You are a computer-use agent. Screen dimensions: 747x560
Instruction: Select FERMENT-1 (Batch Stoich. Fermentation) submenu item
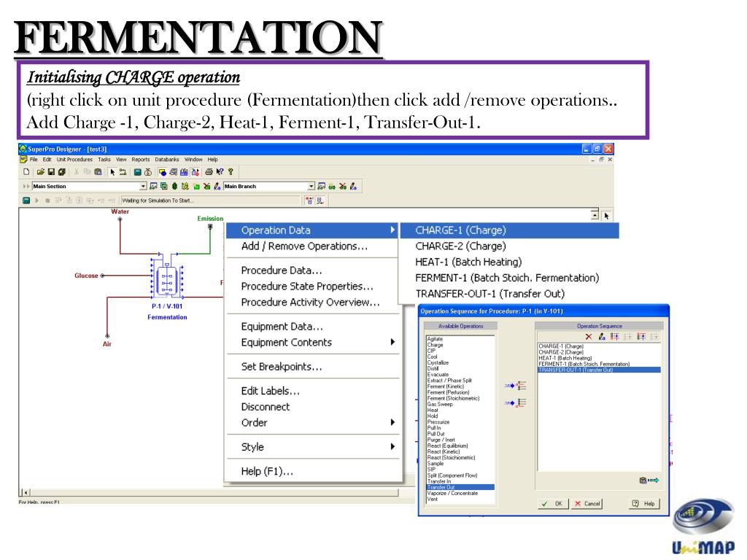pos(507,278)
